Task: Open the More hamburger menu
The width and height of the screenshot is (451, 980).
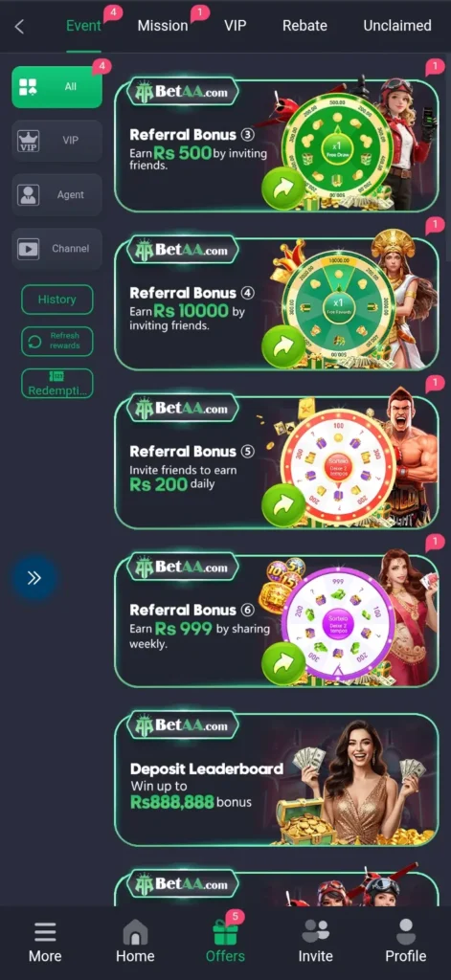Action: [x=45, y=932]
